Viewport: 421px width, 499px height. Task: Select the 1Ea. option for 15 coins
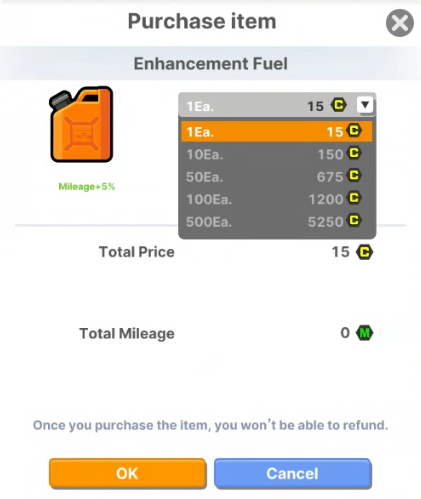pyautogui.click(x=276, y=132)
